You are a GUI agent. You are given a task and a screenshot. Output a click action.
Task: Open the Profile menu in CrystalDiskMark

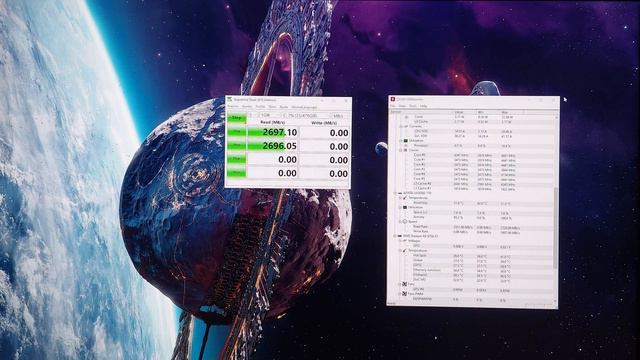click(x=260, y=107)
